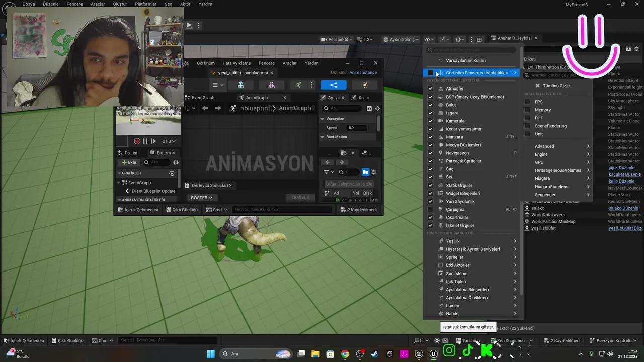The height and width of the screenshot is (362, 644).
Task: Toggle the Bulut show flag checkbox
Action: [430, 105]
